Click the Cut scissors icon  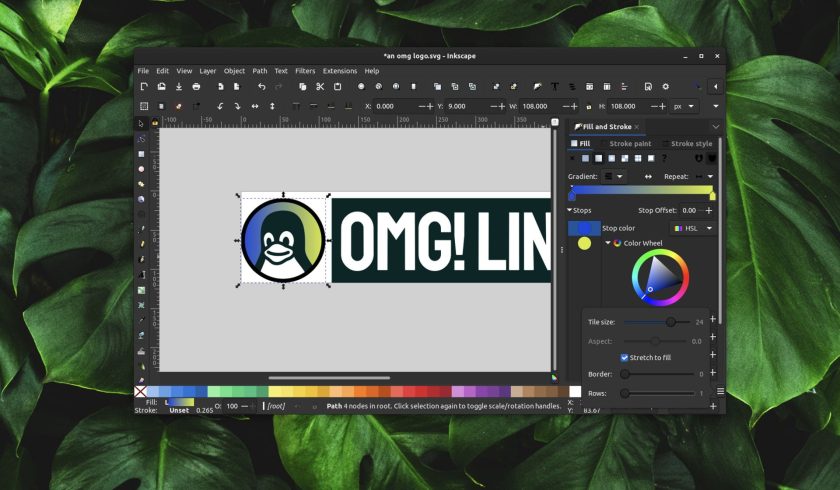pos(320,86)
